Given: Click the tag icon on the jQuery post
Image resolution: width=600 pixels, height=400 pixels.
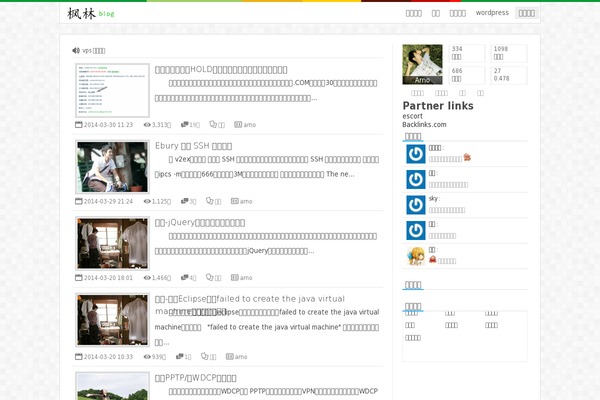Looking at the screenshot, I should (209, 277).
